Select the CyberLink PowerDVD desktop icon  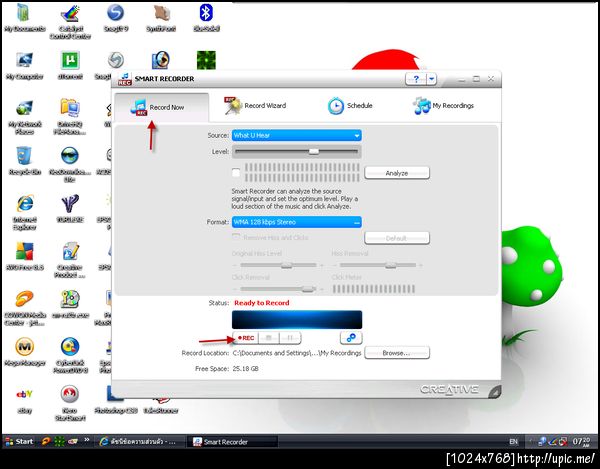coord(70,356)
